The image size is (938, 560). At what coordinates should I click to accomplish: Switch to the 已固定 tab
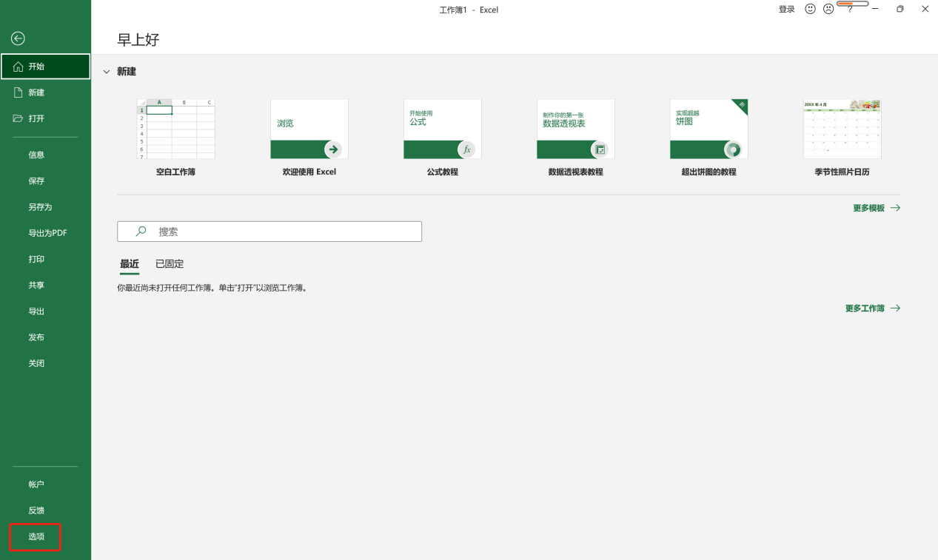pos(169,263)
